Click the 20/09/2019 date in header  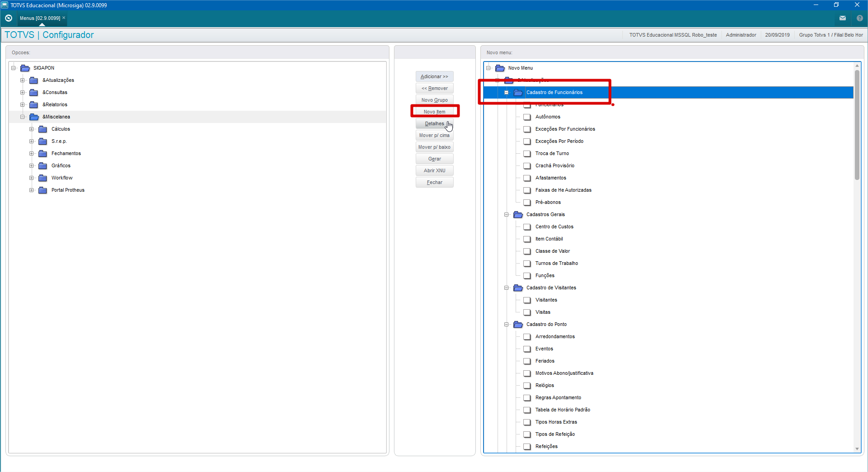click(x=777, y=35)
